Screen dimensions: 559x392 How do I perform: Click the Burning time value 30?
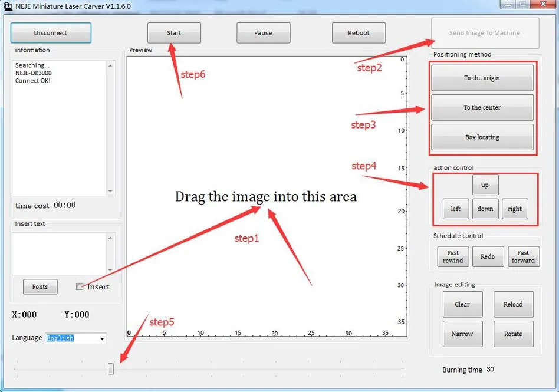click(x=491, y=370)
